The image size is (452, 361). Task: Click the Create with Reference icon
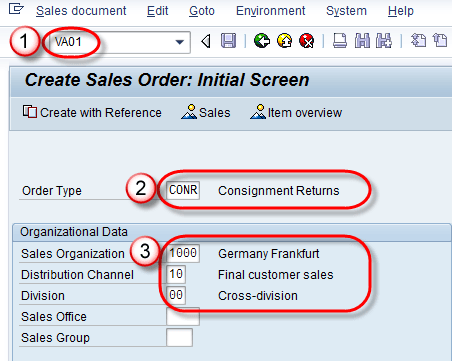coord(30,112)
